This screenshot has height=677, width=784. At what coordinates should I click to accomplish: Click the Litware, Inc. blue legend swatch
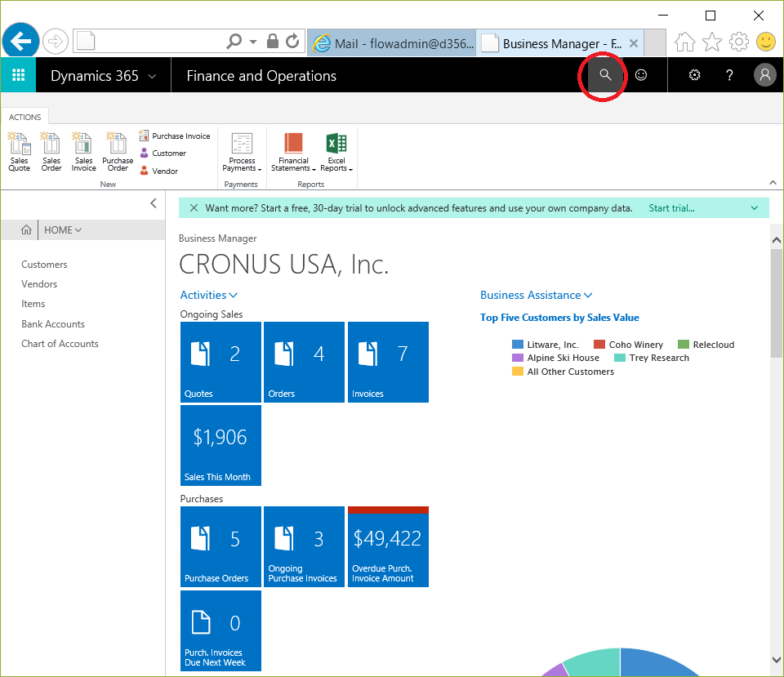point(518,345)
